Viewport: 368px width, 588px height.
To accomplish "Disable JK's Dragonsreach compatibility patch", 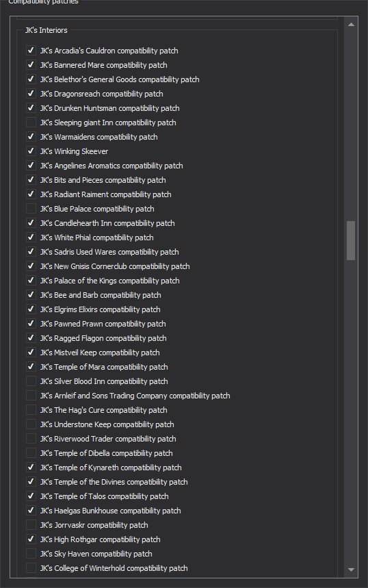I will pos(31,93).
